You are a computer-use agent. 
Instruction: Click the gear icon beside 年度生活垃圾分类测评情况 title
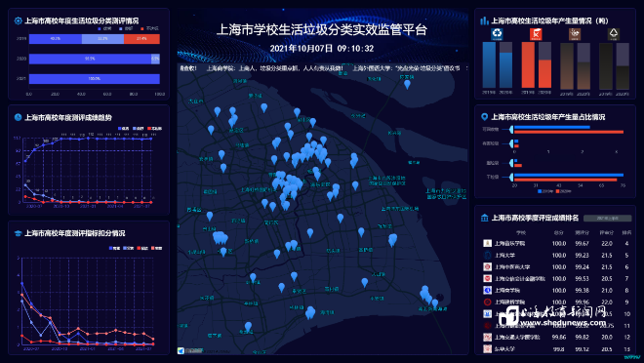click(x=19, y=20)
